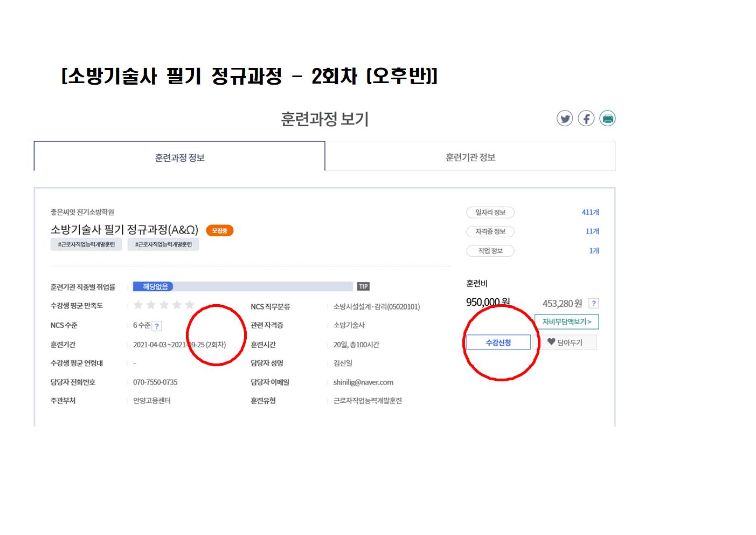Screen dimensions: 756x535
Task: Click the TIP icon beside employment rate bar
Action: click(363, 286)
